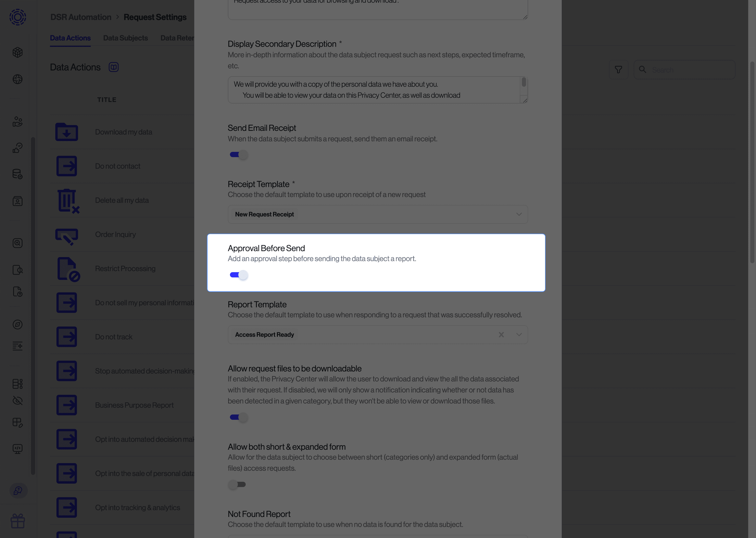The width and height of the screenshot is (756, 538).
Task: Open the code monitor icon near sidebar bottom
Action: 17,449
